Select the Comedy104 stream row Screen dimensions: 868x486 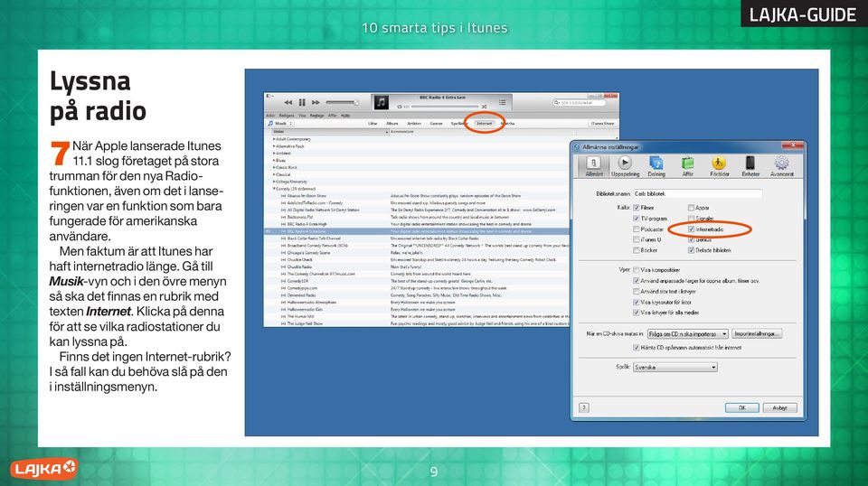tap(417, 281)
